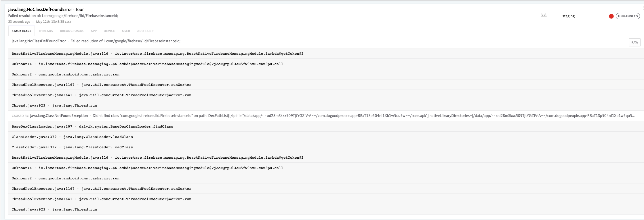Screen dimensions: 644x220
Task: Click Add Tab + to add a custom tab
Action: 145,31
